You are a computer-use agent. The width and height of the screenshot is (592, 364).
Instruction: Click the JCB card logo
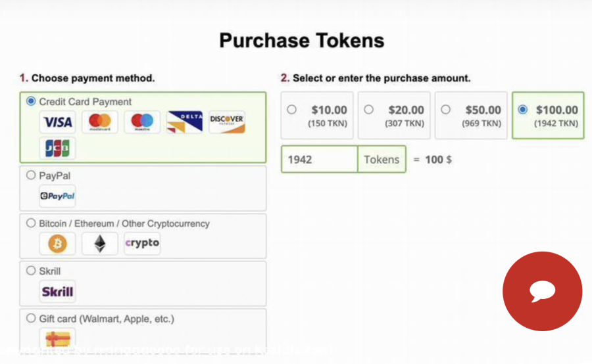58,148
